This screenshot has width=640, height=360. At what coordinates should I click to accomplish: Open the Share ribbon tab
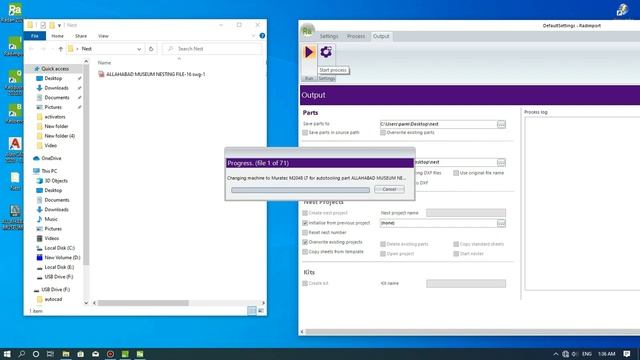pos(81,36)
